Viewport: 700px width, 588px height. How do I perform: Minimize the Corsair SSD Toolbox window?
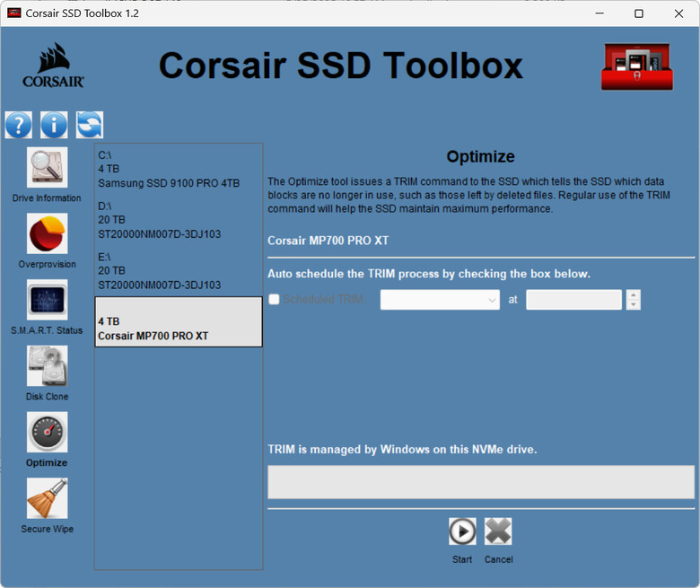599,13
